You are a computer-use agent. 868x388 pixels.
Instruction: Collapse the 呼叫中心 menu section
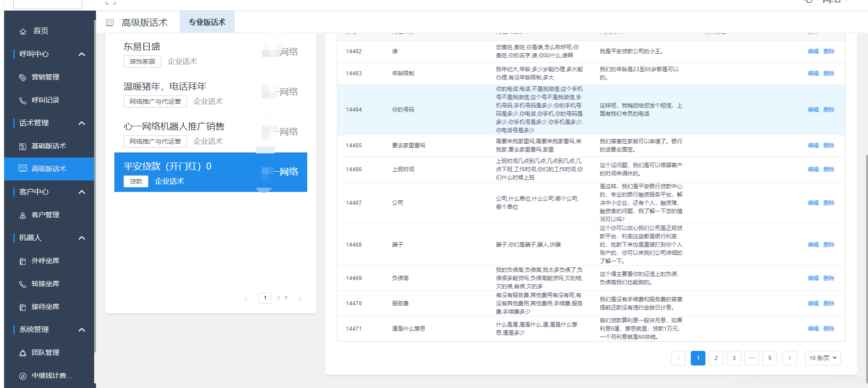82,54
